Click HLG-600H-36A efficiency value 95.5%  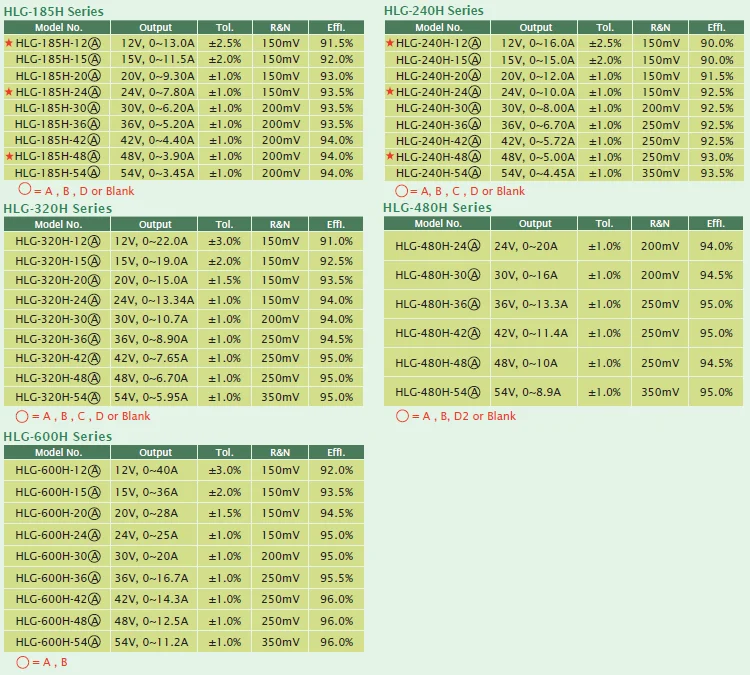(337, 578)
